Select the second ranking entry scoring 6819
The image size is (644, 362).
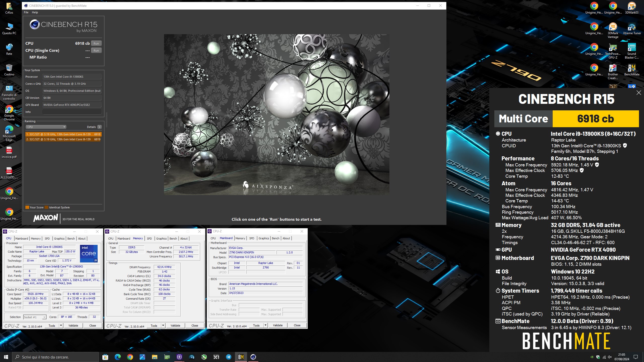(63, 139)
